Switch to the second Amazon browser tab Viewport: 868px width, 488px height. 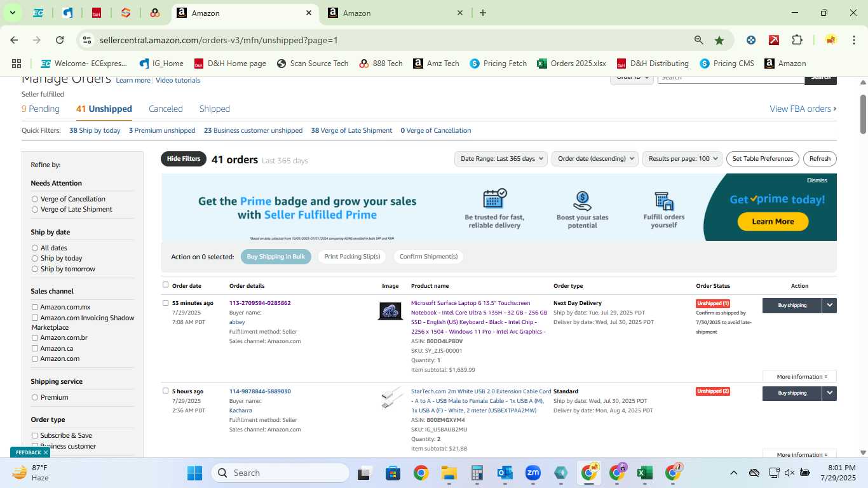click(394, 13)
